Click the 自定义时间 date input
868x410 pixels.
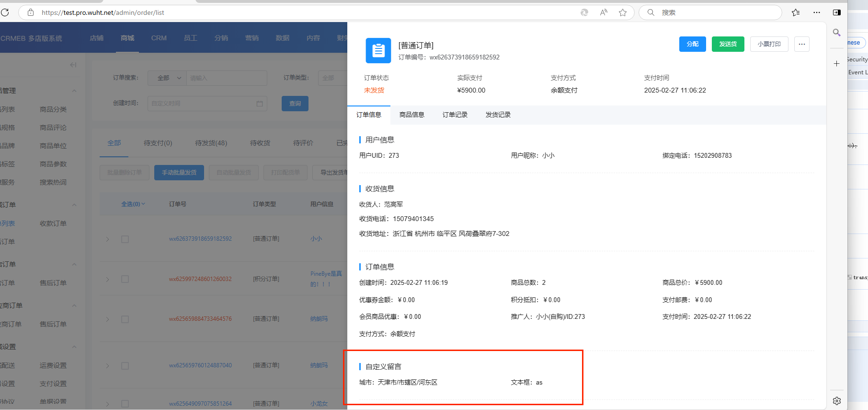[x=207, y=104]
